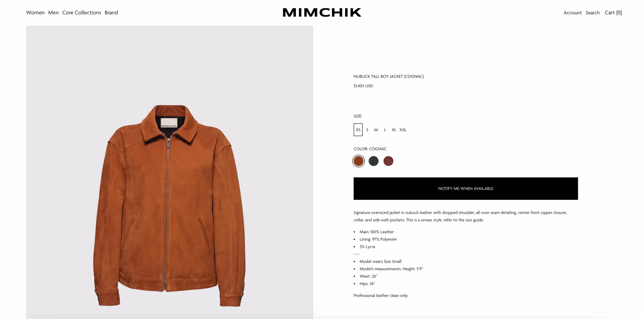Go to Account page
Viewport: 644px width, 319px height.
(573, 13)
